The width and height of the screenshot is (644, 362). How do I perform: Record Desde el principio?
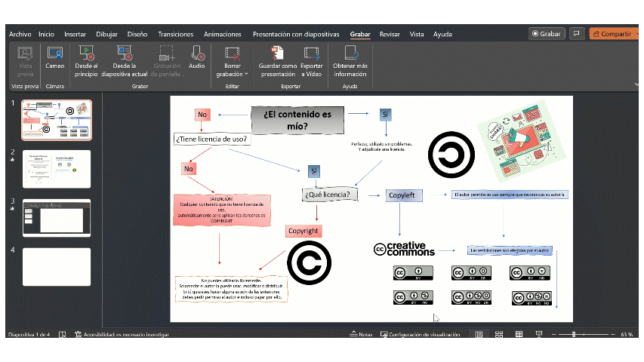click(86, 62)
